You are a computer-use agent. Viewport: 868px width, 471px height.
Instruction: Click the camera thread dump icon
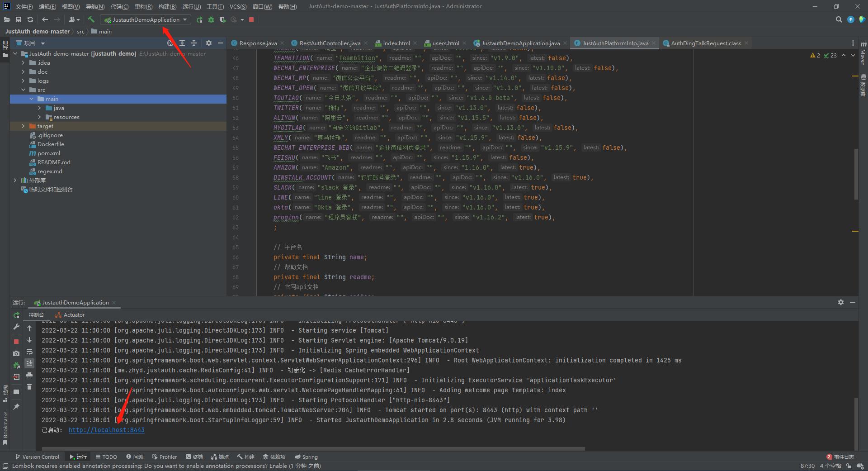(16, 353)
